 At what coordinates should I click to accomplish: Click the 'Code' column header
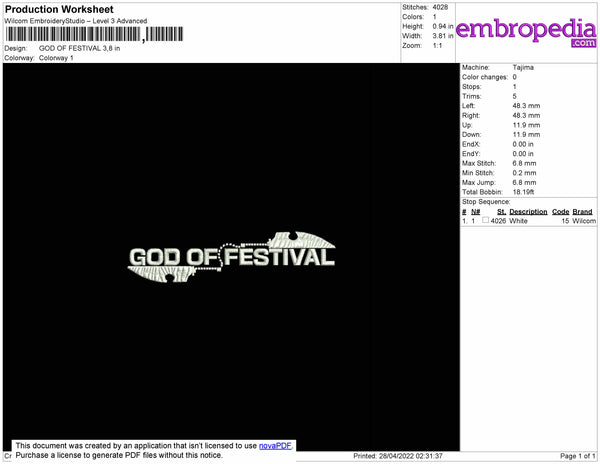point(561,212)
